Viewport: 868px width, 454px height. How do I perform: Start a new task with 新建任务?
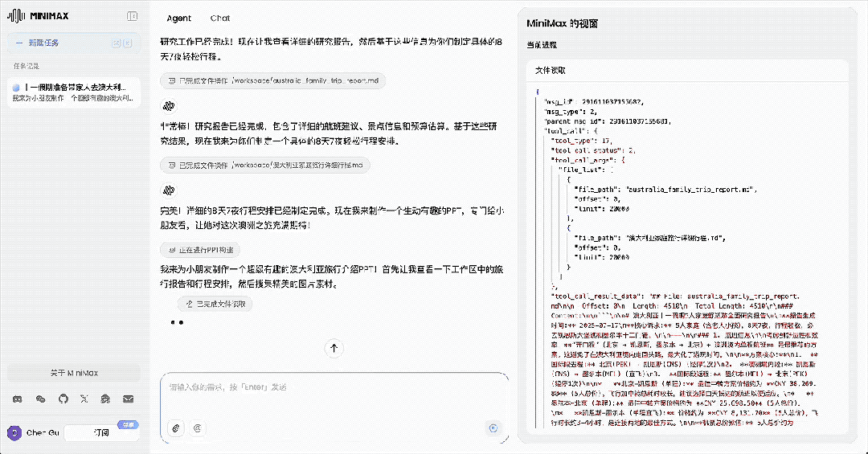[x=74, y=43]
